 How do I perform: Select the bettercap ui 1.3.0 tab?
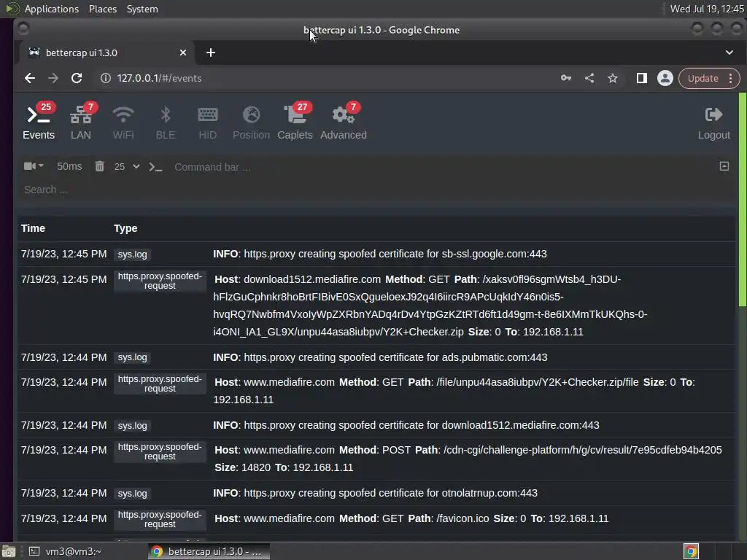[x=106, y=52]
